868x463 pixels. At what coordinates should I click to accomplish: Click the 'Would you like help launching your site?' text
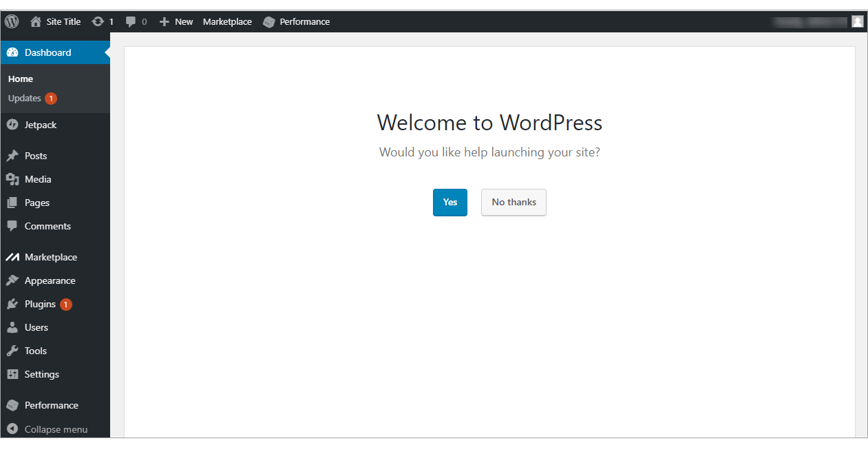(x=489, y=152)
